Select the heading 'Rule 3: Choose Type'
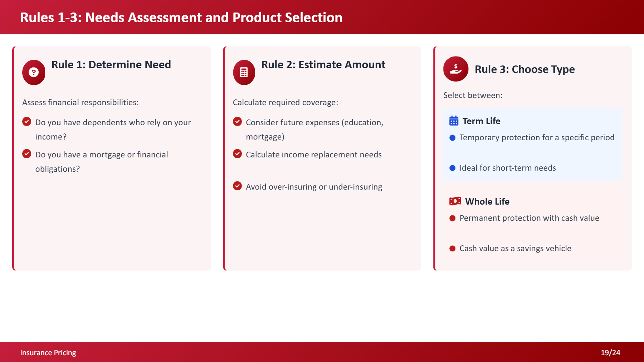Image resolution: width=644 pixels, height=362 pixels. coord(525,69)
